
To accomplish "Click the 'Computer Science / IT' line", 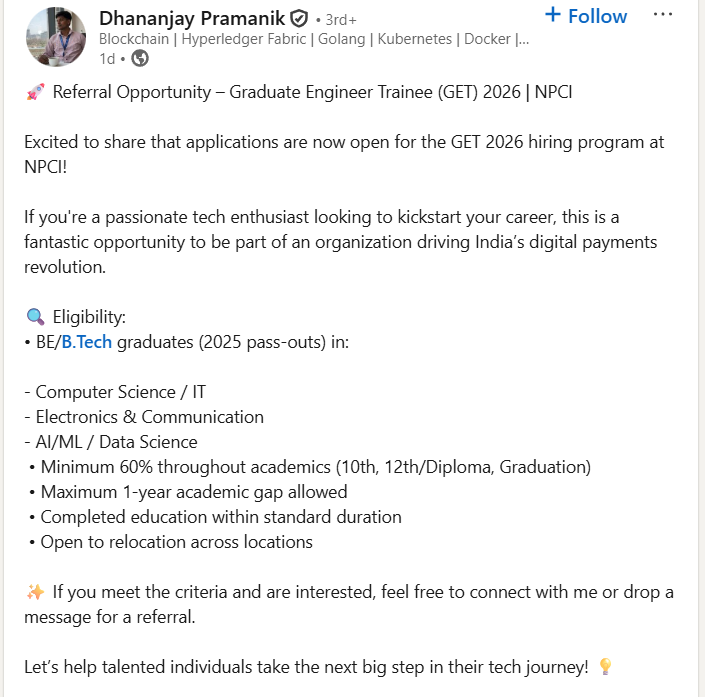I will click(120, 392).
